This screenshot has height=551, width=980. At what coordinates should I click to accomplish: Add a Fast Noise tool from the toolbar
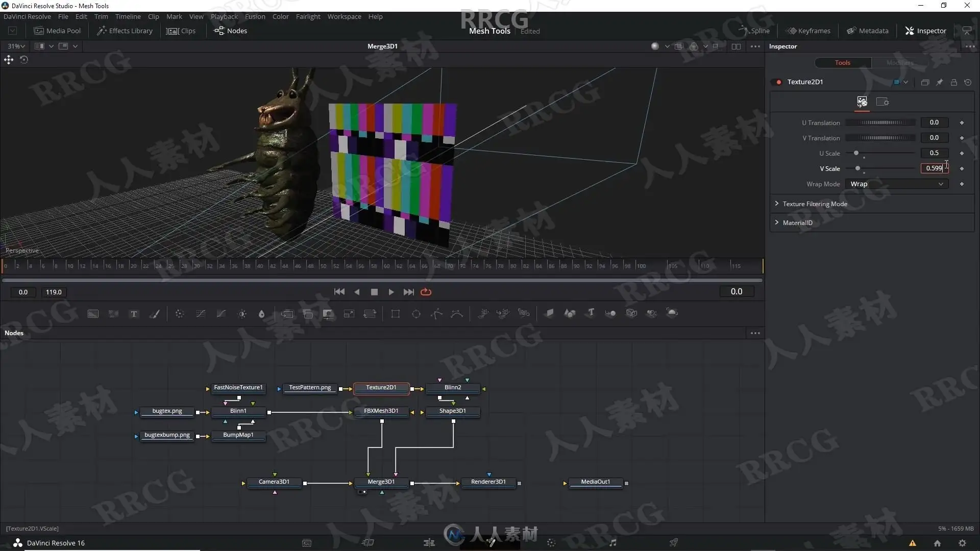click(x=113, y=314)
